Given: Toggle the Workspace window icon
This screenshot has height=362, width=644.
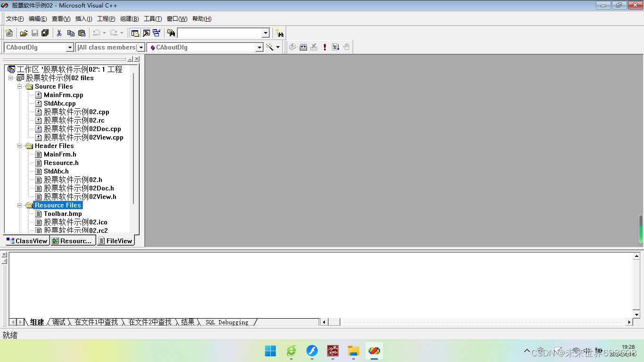Looking at the screenshot, I should click(x=135, y=33).
